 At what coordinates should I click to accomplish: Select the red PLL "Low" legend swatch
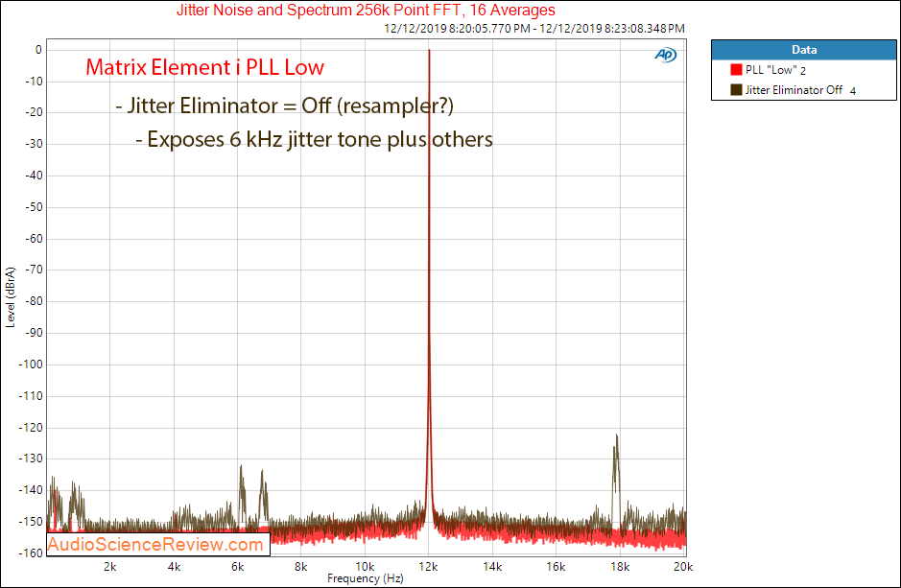[736, 69]
